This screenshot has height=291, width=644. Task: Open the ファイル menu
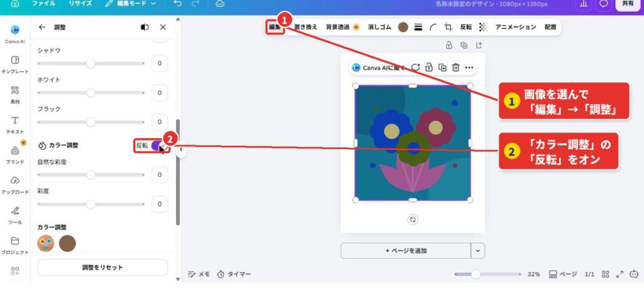tap(45, 3)
